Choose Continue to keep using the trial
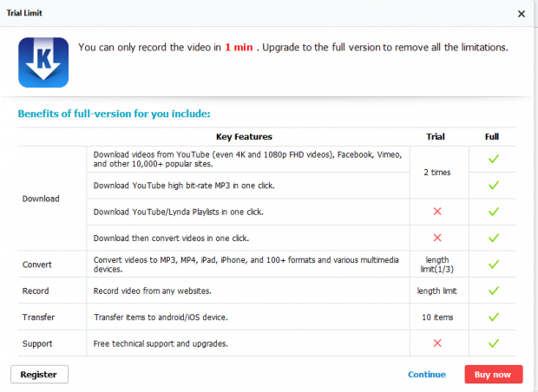Image resolution: width=538 pixels, height=392 pixels. tap(426, 375)
